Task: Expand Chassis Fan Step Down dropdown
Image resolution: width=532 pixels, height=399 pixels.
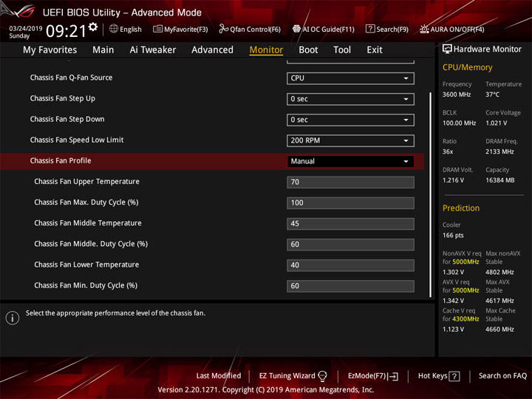Action: click(x=350, y=120)
